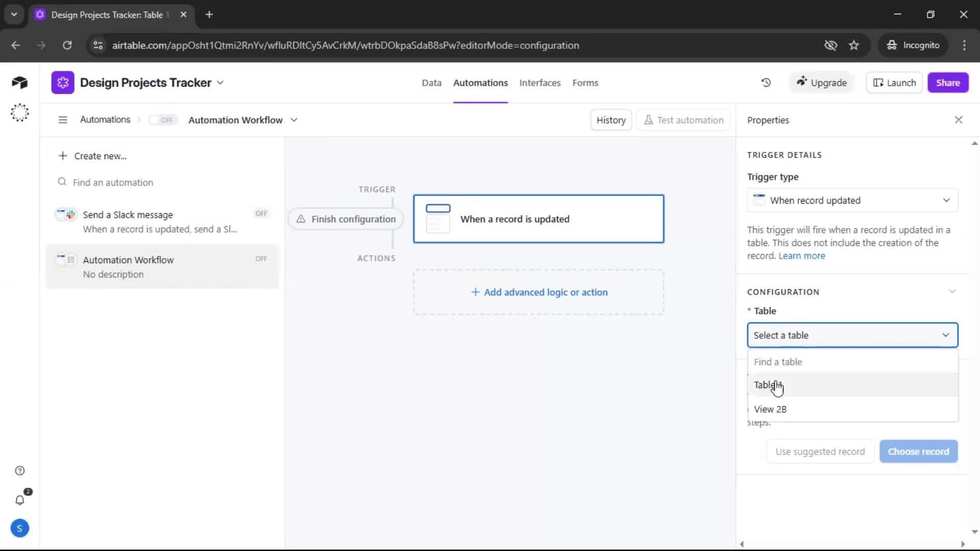Toggle the automations list hamburger icon

click(x=63, y=120)
